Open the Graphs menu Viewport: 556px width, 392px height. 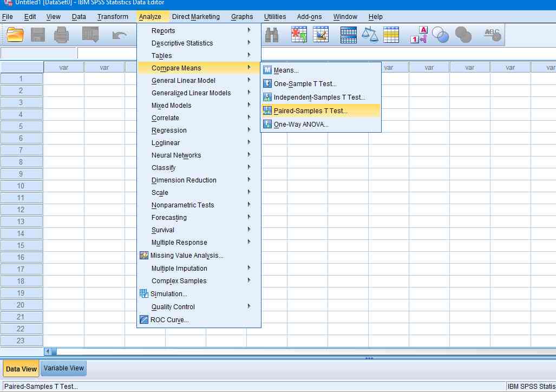tap(242, 17)
